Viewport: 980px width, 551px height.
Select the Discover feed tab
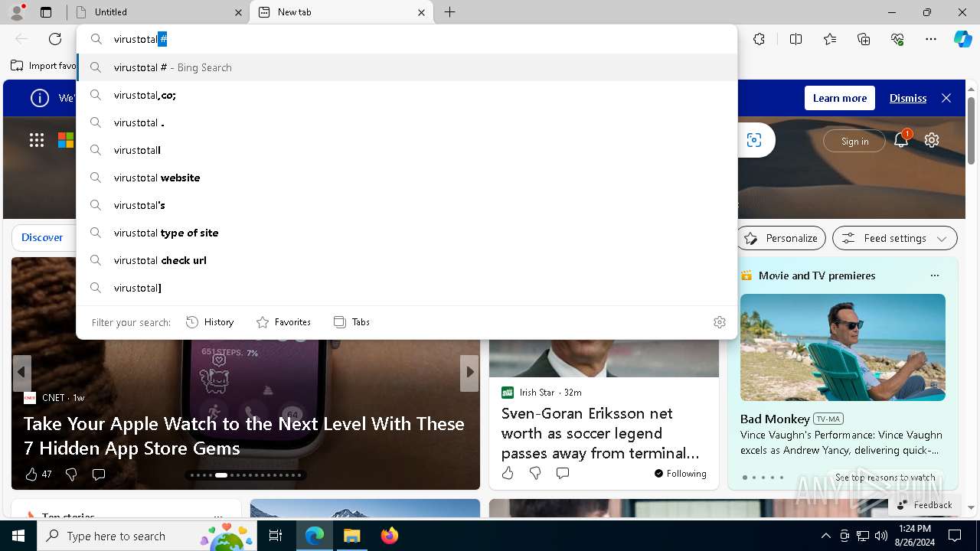point(42,237)
